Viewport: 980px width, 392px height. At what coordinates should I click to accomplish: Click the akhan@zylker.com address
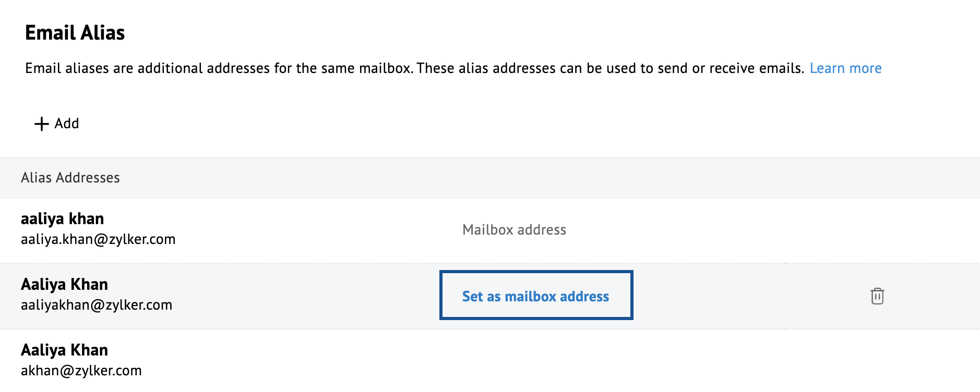81,371
